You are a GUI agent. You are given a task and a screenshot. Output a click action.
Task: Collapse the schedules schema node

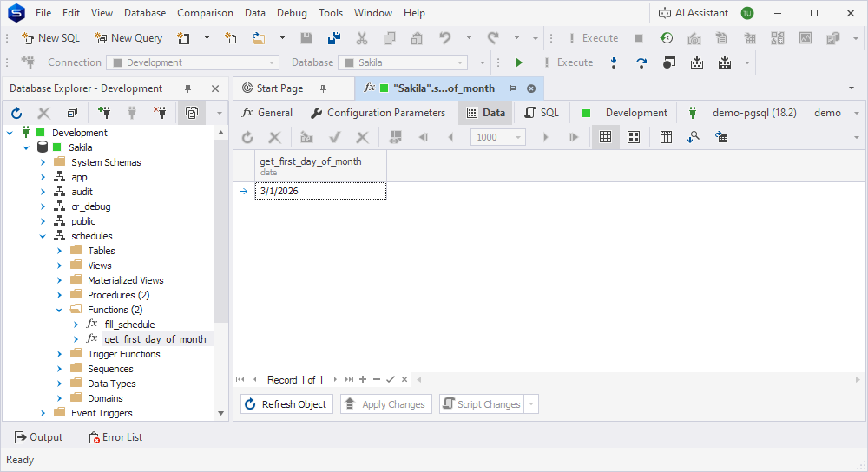point(43,236)
